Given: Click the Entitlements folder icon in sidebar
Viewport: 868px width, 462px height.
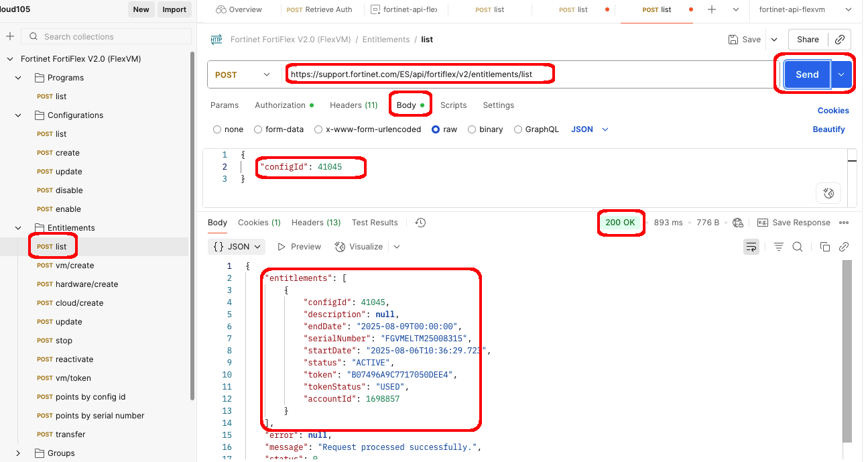Looking at the screenshot, I should click(39, 228).
